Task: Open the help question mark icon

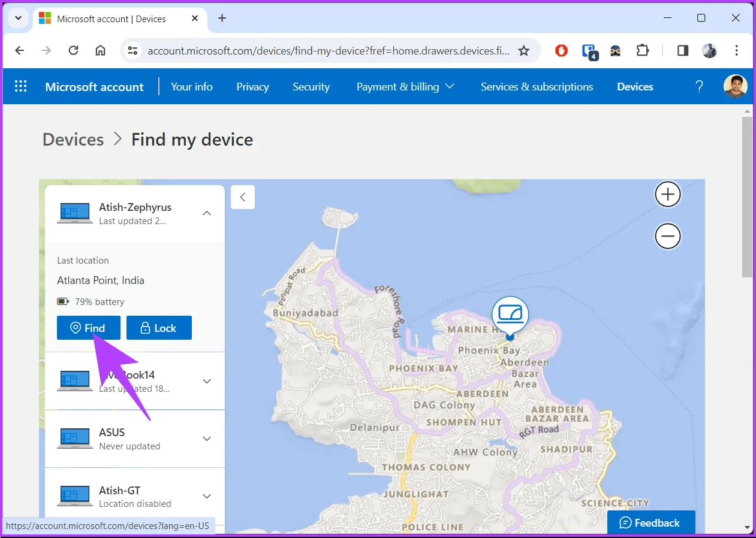Action: 699,87
